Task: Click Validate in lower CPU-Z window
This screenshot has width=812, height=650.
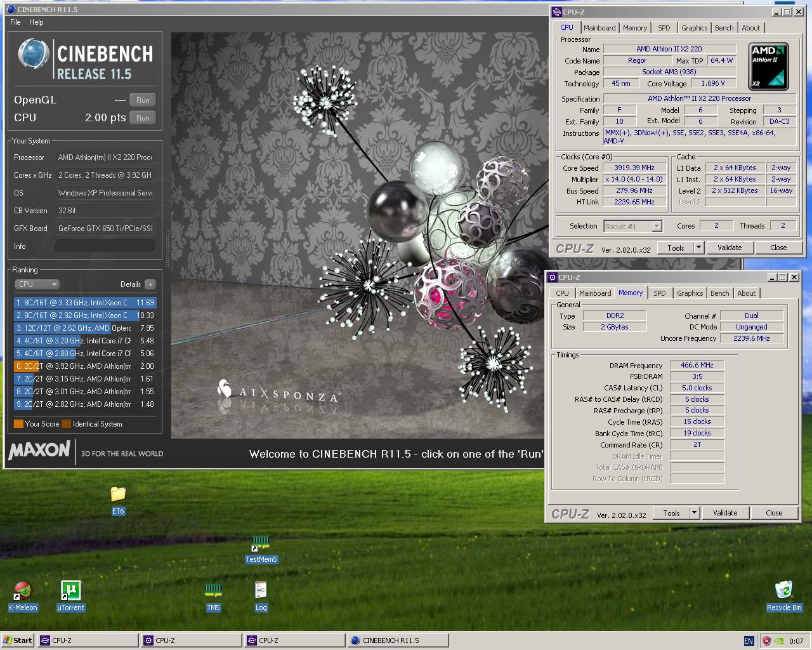Action: click(725, 514)
